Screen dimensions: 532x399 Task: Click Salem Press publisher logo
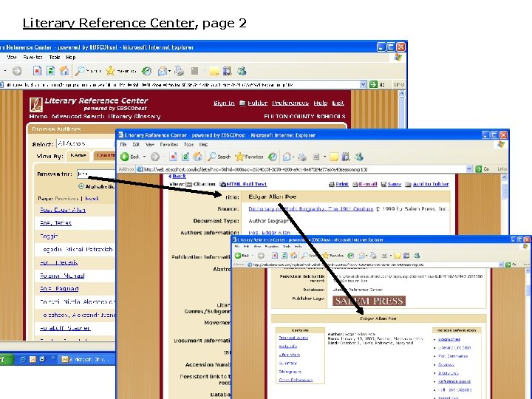(x=369, y=301)
